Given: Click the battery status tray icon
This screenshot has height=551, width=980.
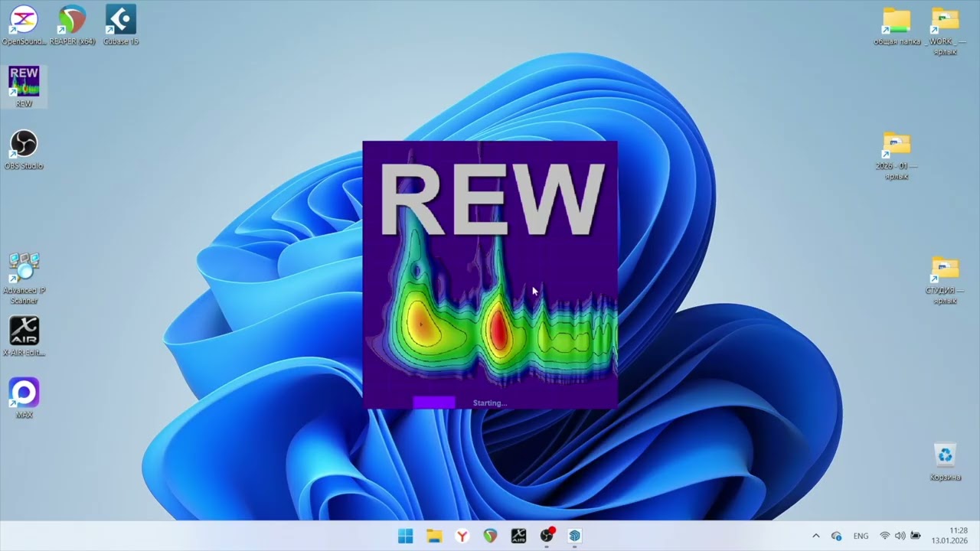Looking at the screenshot, I should pyautogui.click(x=915, y=536).
